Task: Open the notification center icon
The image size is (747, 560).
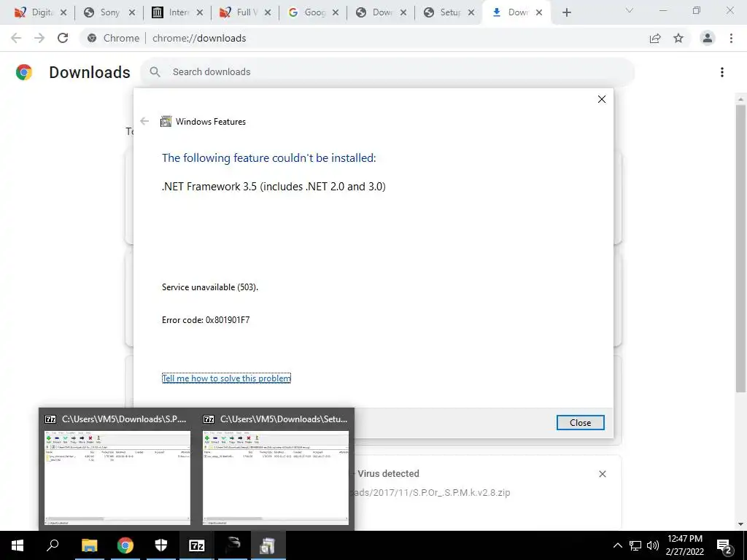Action: point(724,545)
